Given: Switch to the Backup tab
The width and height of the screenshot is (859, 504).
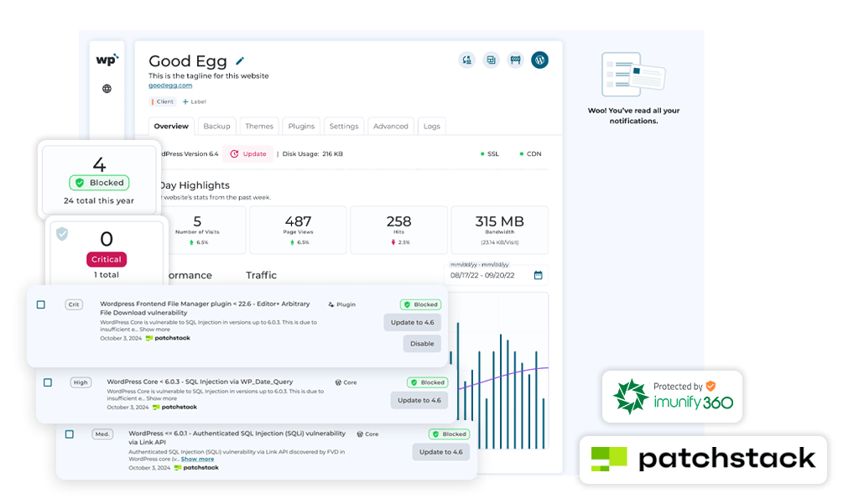Looking at the screenshot, I should (216, 127).
